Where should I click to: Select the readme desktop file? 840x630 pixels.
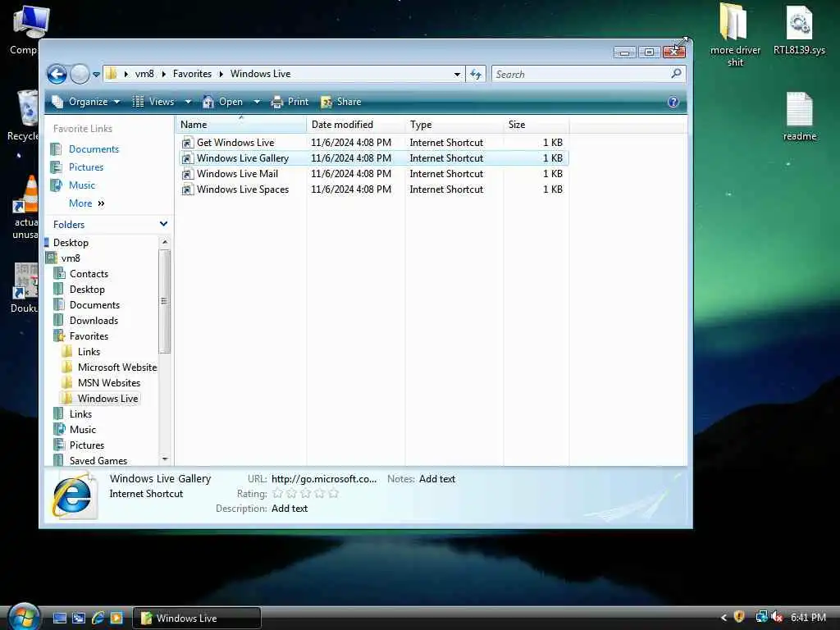799,117
